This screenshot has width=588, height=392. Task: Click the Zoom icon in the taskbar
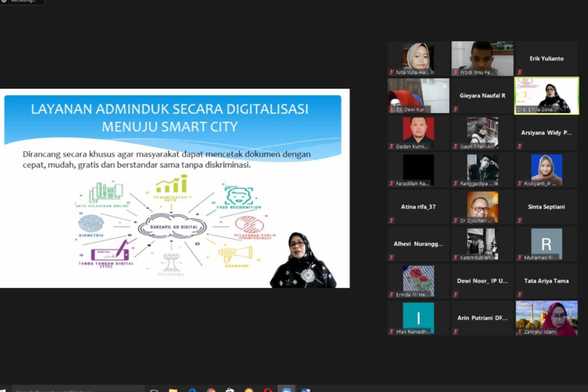coord(287,390)
